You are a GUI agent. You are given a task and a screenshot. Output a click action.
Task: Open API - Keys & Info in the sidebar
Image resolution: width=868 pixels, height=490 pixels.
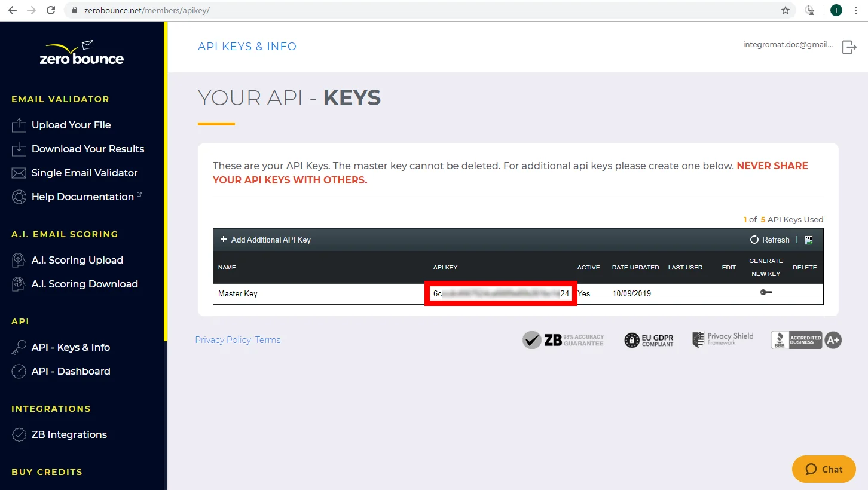click(71, 347)
